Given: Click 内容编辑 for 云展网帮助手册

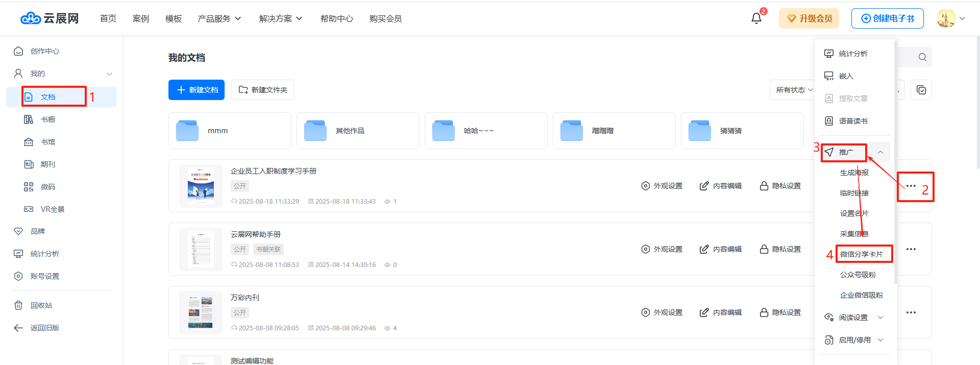Looking at the screenshot, I should tap(721, 249).
